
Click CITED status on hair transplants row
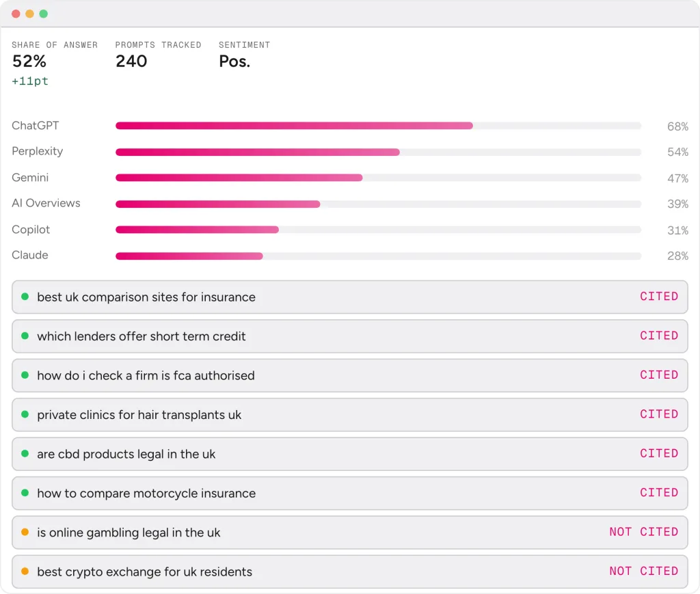point(659,414)
